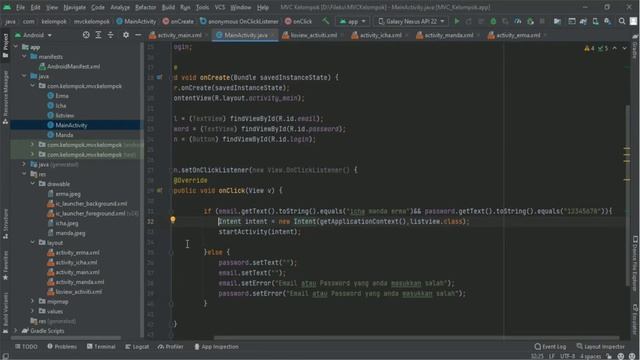This screenshot has width=640, height=360.
Task: Click the editor horizontal scrollbar
Action: [416, 338]
